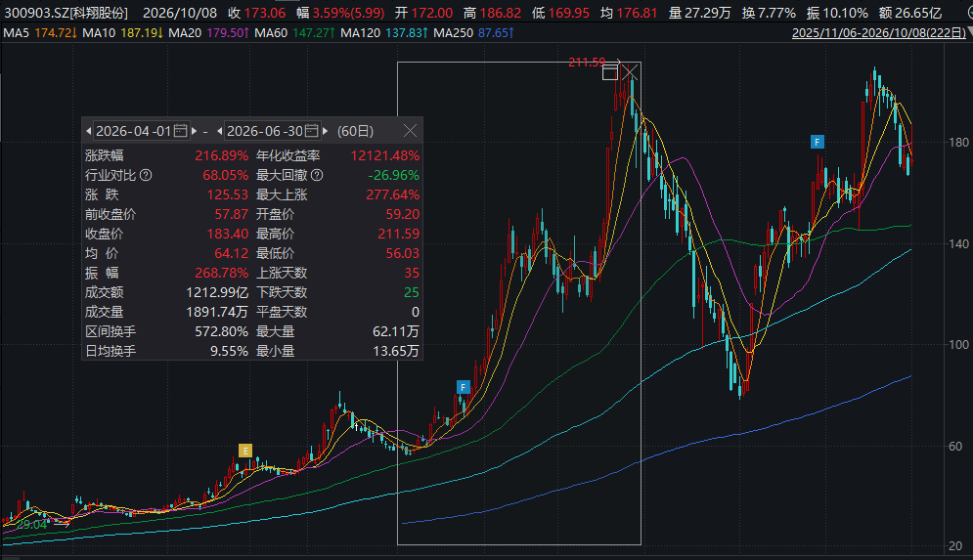973x560 pixels.
Task: Click the yellow E event marker
Action: tap(245, 451)
